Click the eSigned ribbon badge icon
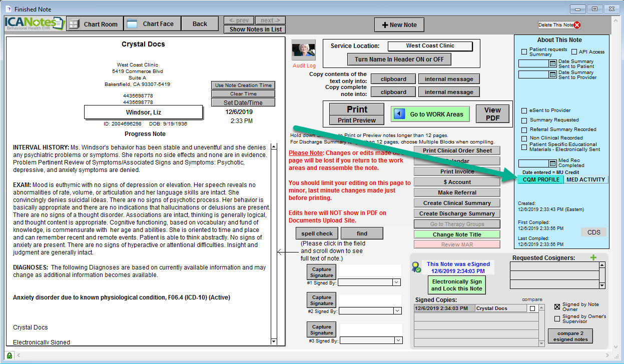This screenshot has height=364, width=624. click(x=415, y=267)
